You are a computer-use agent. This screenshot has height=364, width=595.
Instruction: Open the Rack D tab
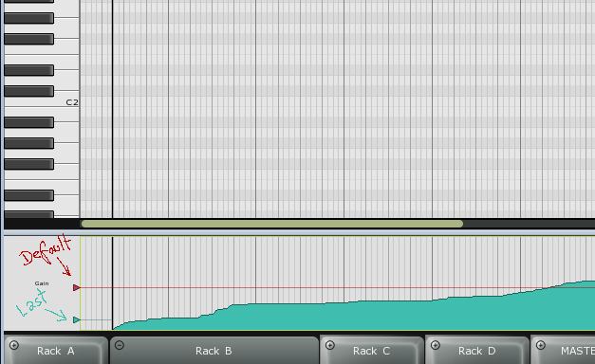tap(477, 351)
